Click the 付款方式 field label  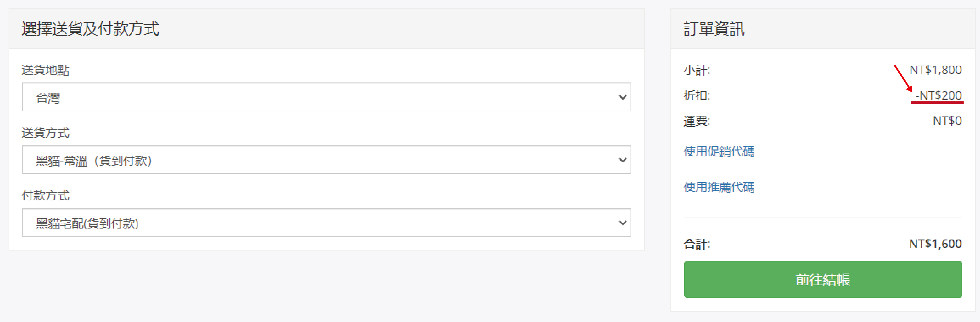point(45,196)
